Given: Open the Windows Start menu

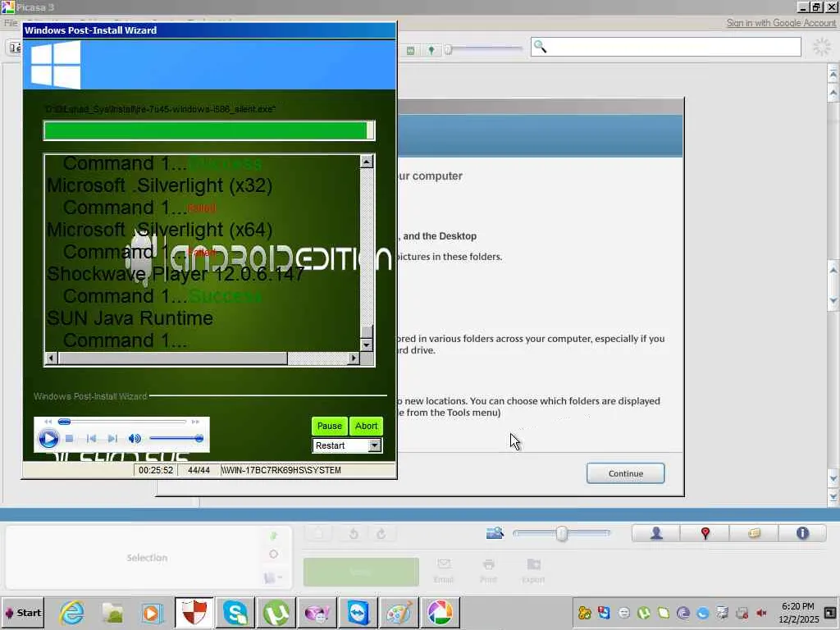Looking at the screenshot, I should [x=22, y=613].
